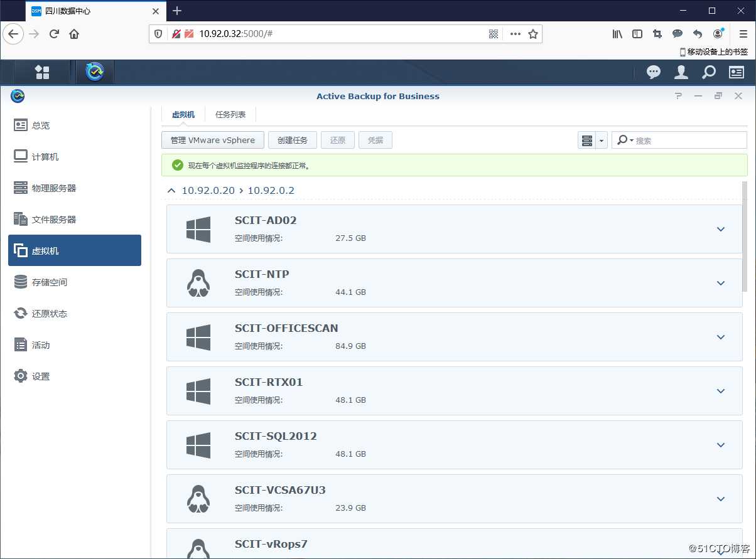The image size is (756, 559).
Task: Click the screenshot crop icon in toolbar
Action: point(657,34)
